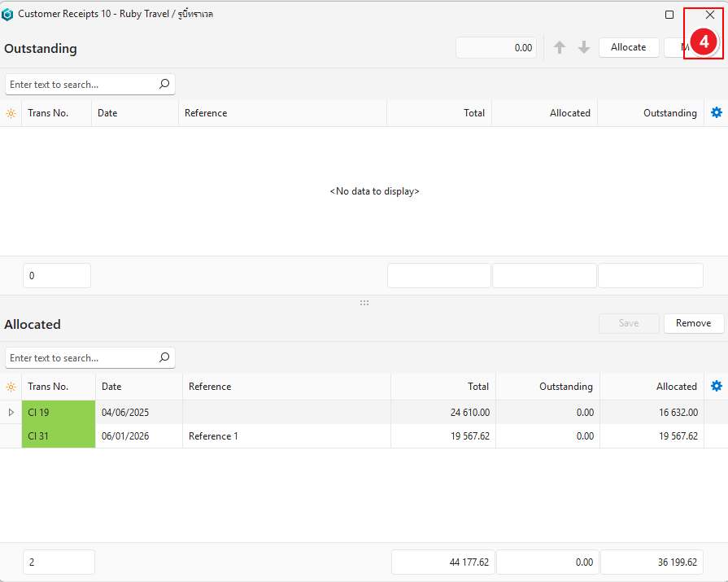This screenshot has height=582, width=728.
Task: Click the sun icon in Outstanding grid header
Action: [11, 113]
